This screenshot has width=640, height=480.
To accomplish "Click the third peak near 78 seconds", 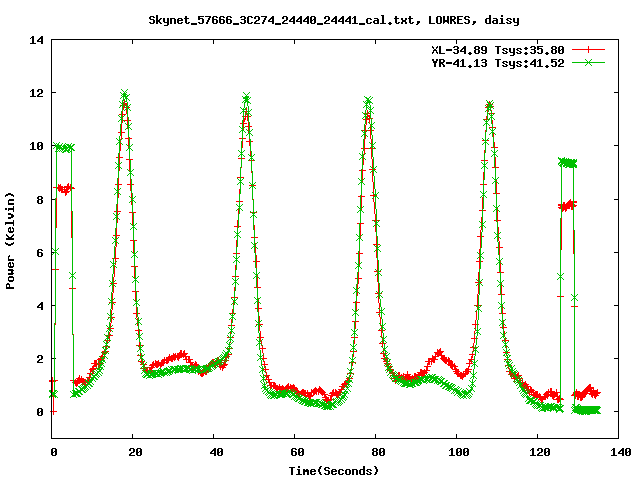I will tap(368, 102).
